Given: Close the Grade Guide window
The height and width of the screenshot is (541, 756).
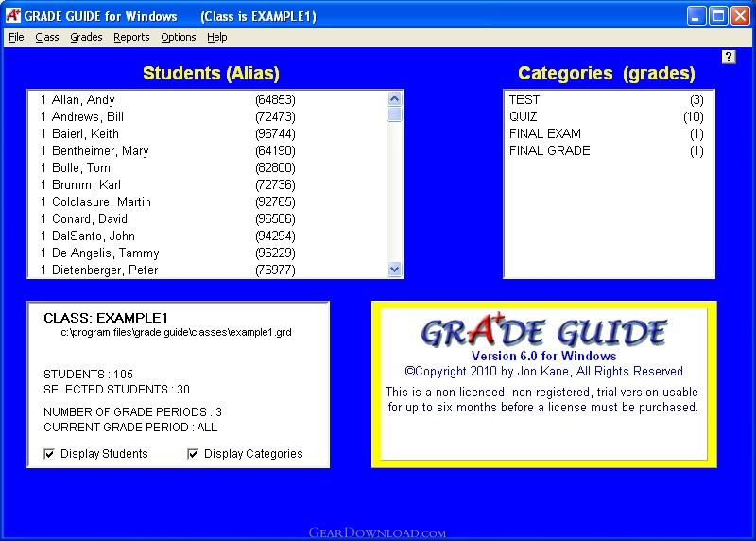Looking at the screenshot, I should click(x=740, y=16).
